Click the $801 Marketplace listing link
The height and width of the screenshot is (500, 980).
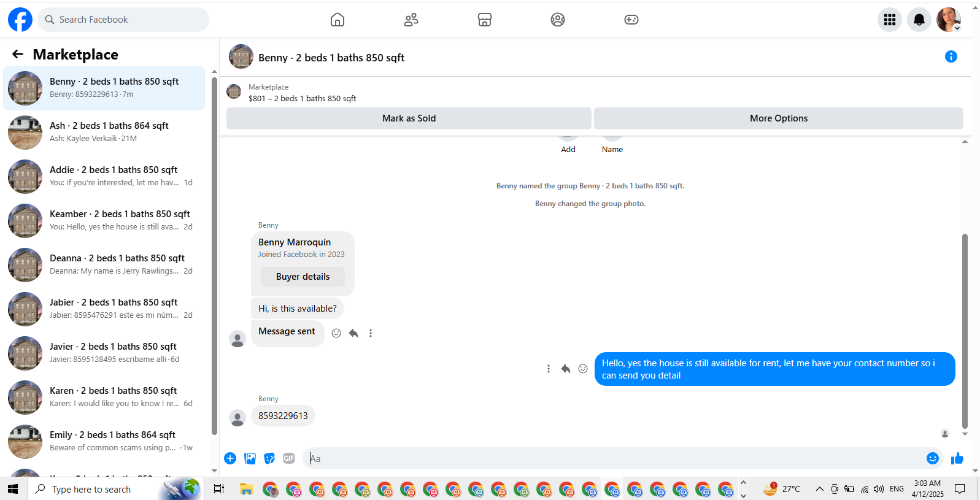coord(302,98)
